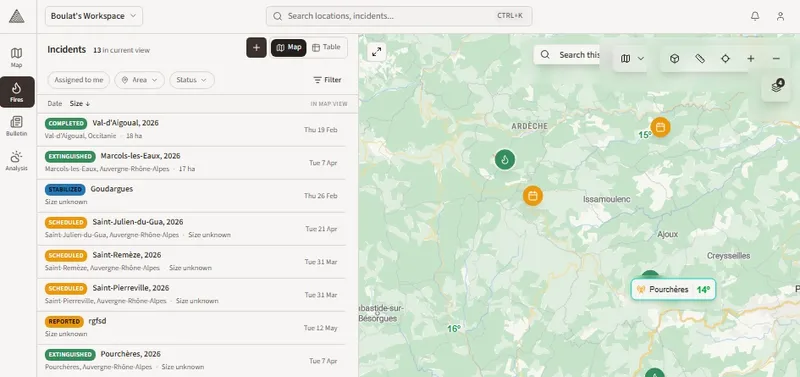Click the Thu 19 Feb date

(x=320, y=130)
